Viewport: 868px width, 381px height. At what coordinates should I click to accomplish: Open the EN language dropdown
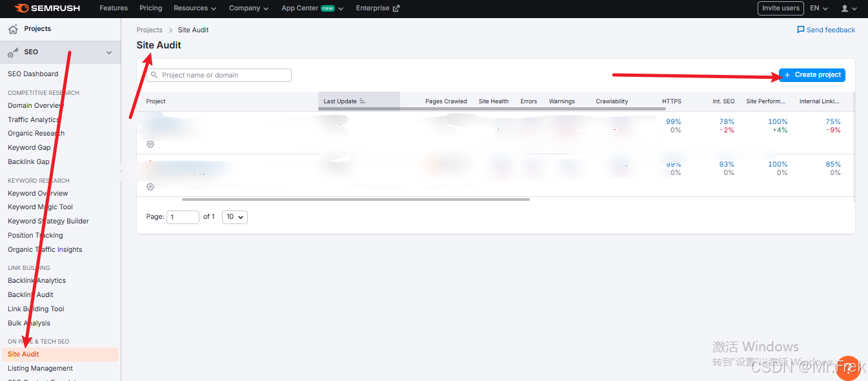click(x=818, y=8)
